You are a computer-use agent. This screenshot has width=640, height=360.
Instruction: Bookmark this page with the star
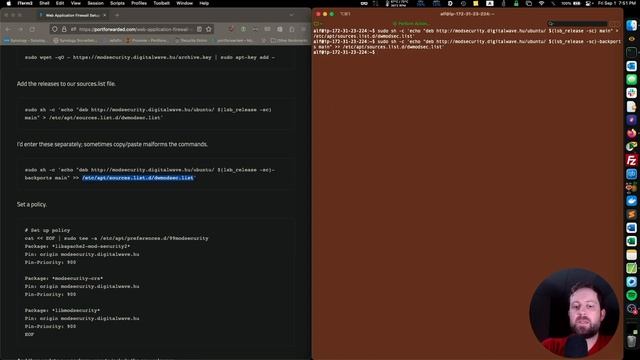(x=209, y=29)
